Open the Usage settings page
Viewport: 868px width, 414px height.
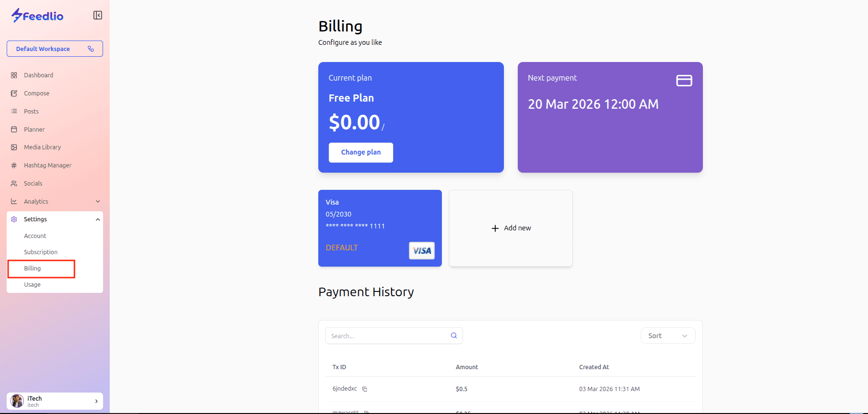click(32, 285)
